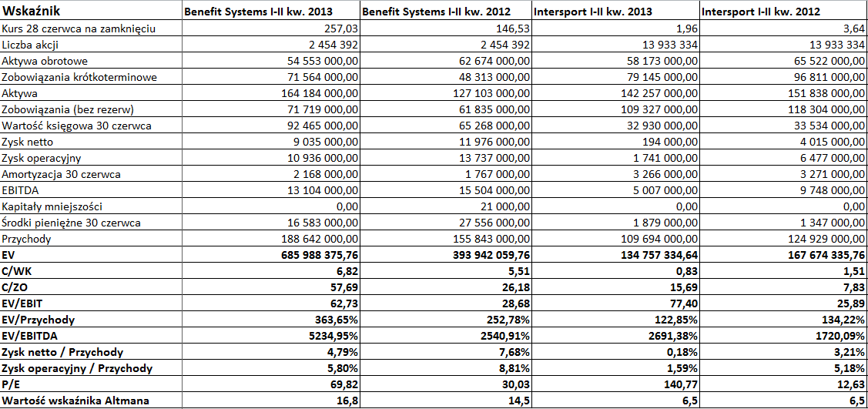Select the cell 27 556 000,00
This screenshot has width=868, height=409.
(x=444, y=223)
